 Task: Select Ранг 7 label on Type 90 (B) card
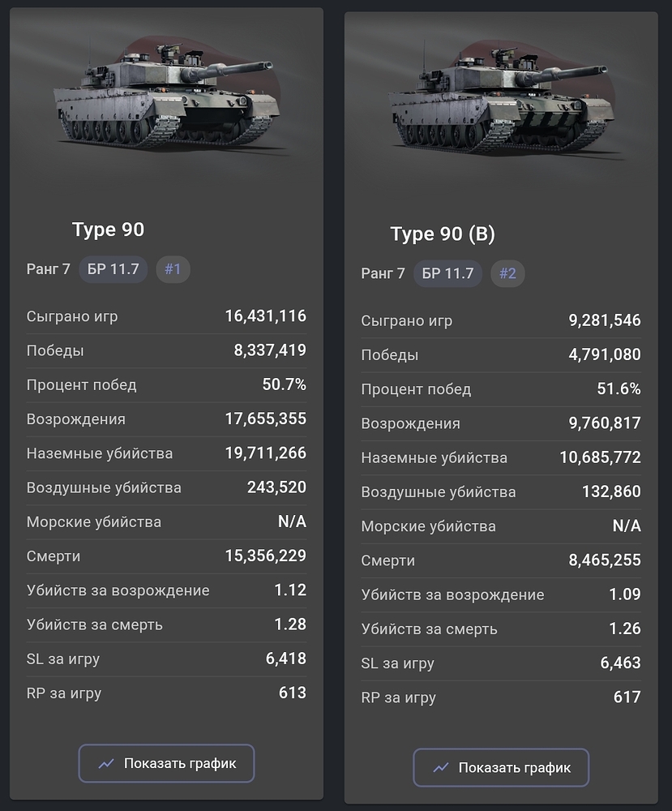pyautogui.click(x=383, y=273)
